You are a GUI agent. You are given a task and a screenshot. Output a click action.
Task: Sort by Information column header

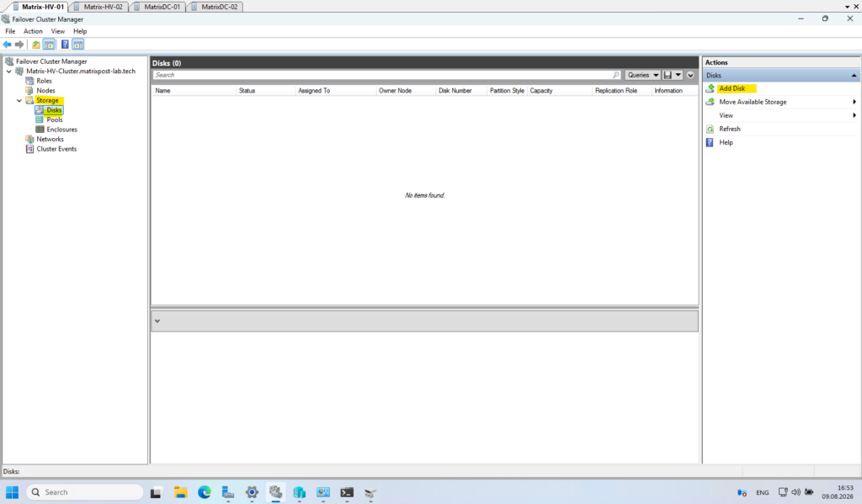[674, 91]
